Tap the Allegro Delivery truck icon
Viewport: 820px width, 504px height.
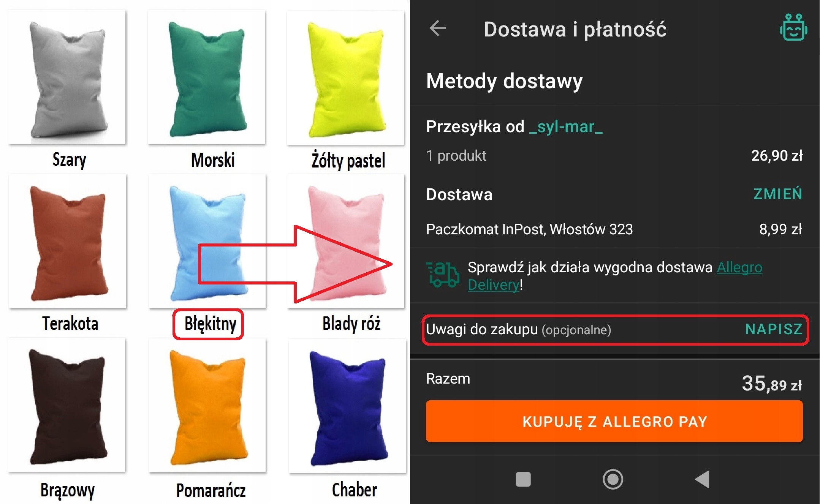443,274
